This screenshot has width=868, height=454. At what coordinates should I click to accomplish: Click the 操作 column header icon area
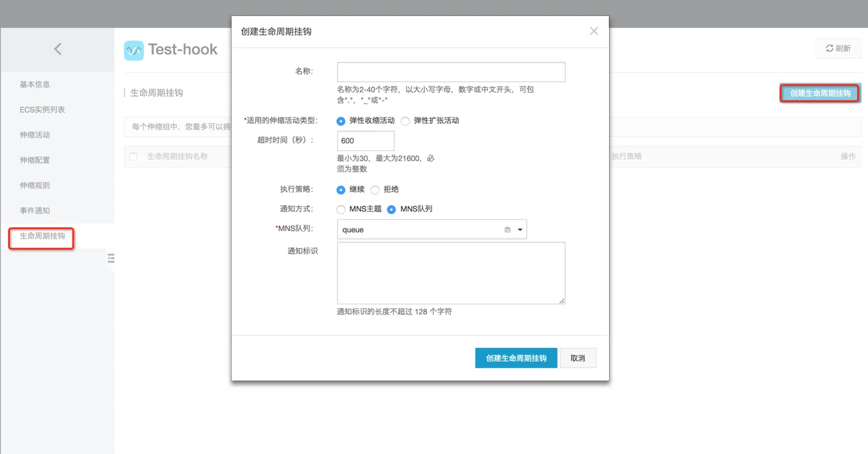pos(847,156)
